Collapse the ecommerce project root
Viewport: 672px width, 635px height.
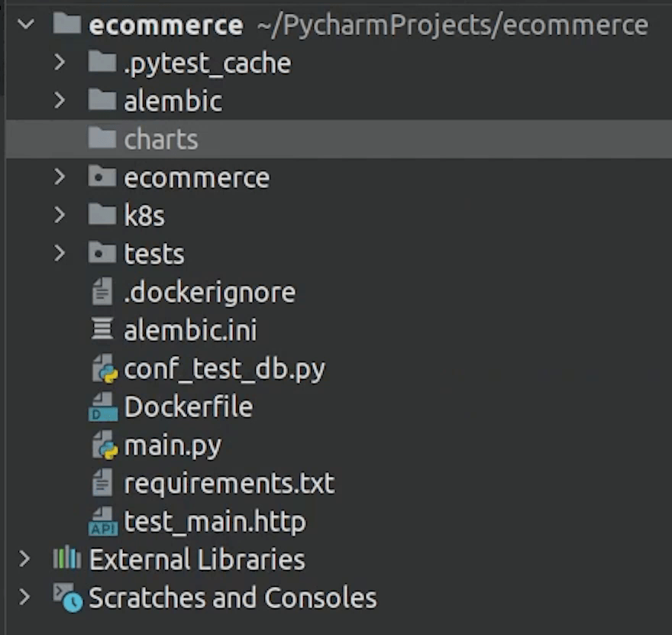coord(24,24)
